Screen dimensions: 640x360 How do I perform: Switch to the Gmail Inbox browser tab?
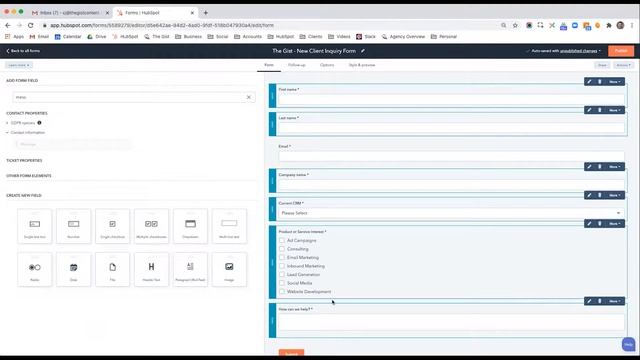[69, 13]
